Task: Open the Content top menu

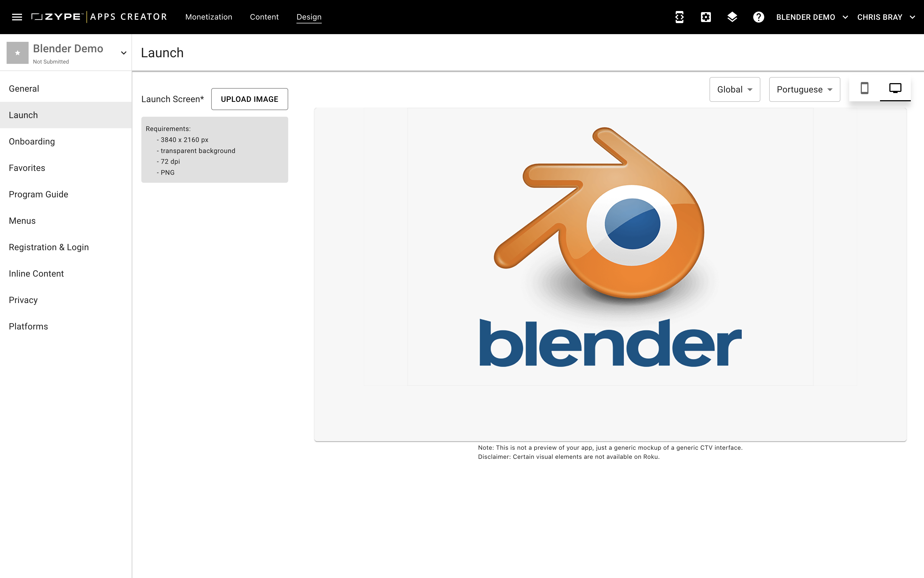Action: click(x=264, y=17)
